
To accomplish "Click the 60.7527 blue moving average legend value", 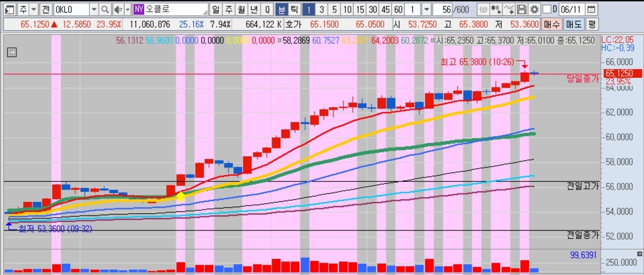I will (x=326, y=41).
